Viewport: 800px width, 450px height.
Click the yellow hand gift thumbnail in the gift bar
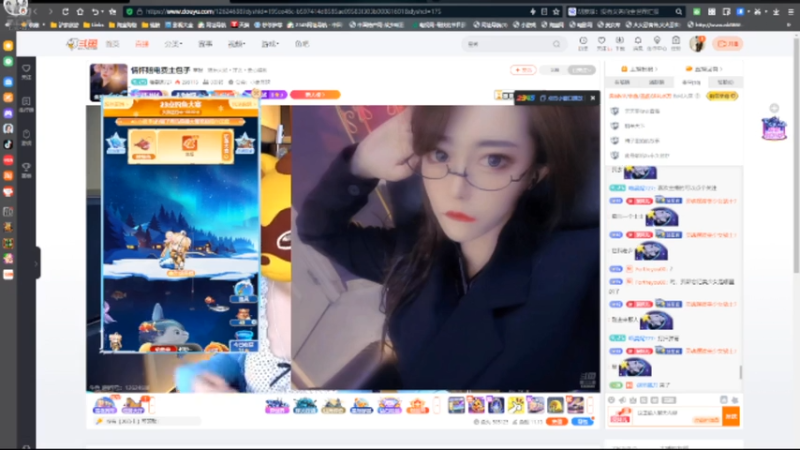(516, 405)
